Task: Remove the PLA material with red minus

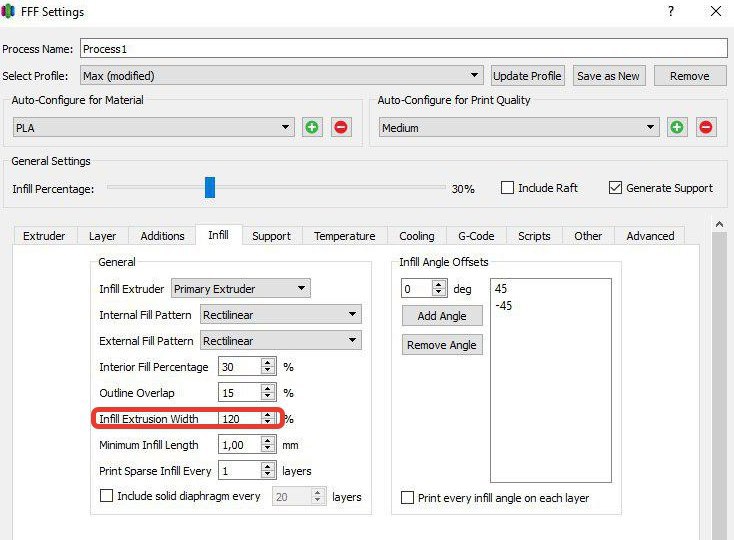Action: [x=341, y=127]
